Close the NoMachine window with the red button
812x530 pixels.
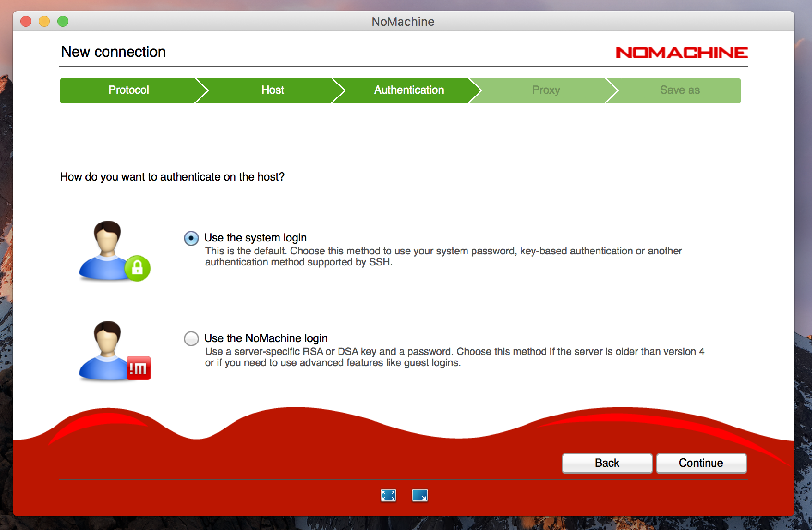pos(26,21)
